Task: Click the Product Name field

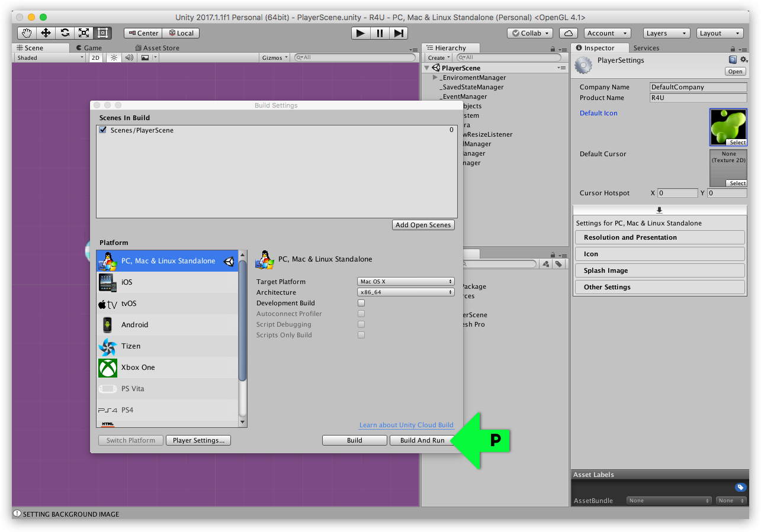Action: [698, 98]
